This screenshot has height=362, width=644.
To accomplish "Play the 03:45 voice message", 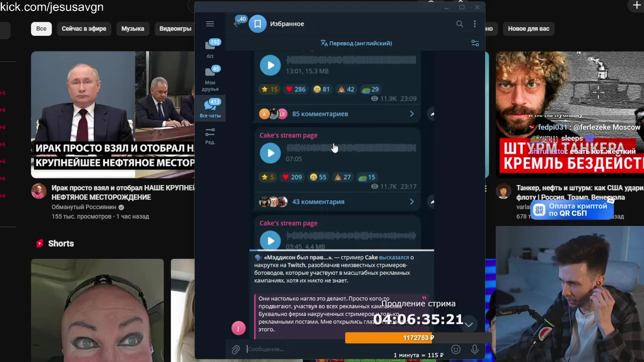I will (270, 240).
